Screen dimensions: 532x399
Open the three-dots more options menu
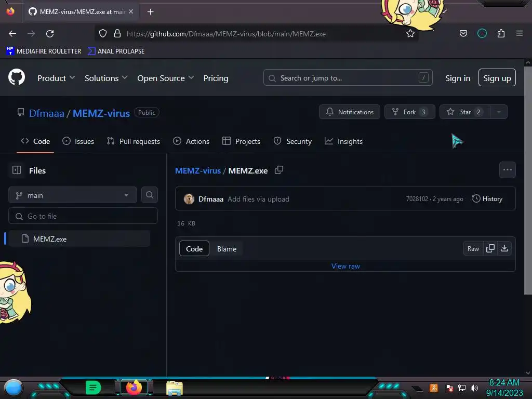(x=507, y=170)
